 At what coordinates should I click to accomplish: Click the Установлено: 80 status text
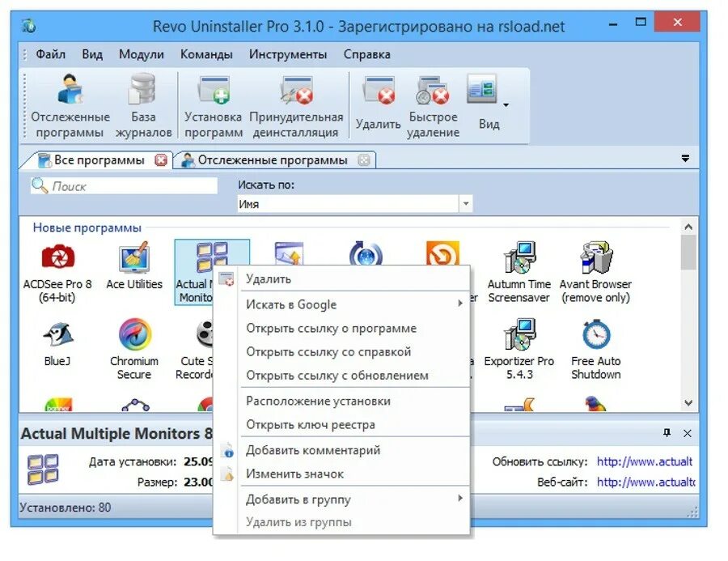pos(66,507)
